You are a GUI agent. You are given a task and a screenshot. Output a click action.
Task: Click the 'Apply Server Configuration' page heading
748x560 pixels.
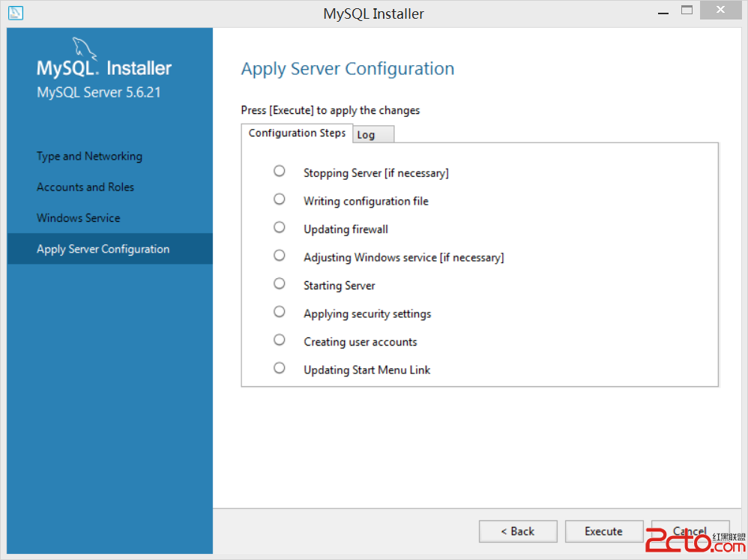[347, 69]
